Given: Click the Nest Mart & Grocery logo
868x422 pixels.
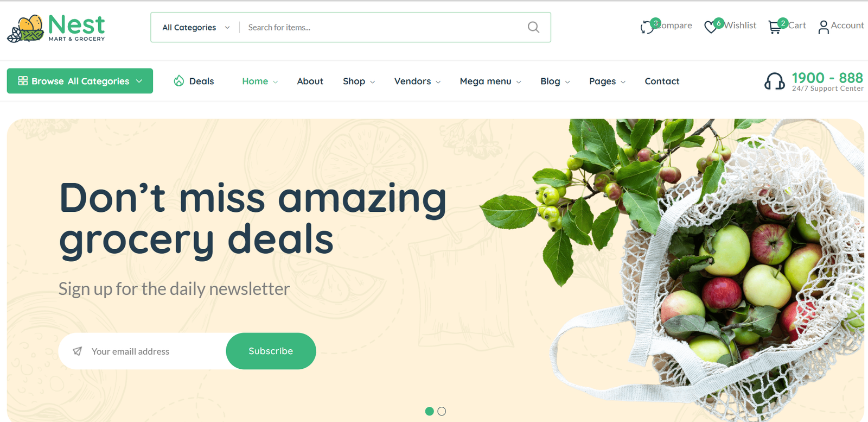Looking at the screenshot, I should click(56, 28).
